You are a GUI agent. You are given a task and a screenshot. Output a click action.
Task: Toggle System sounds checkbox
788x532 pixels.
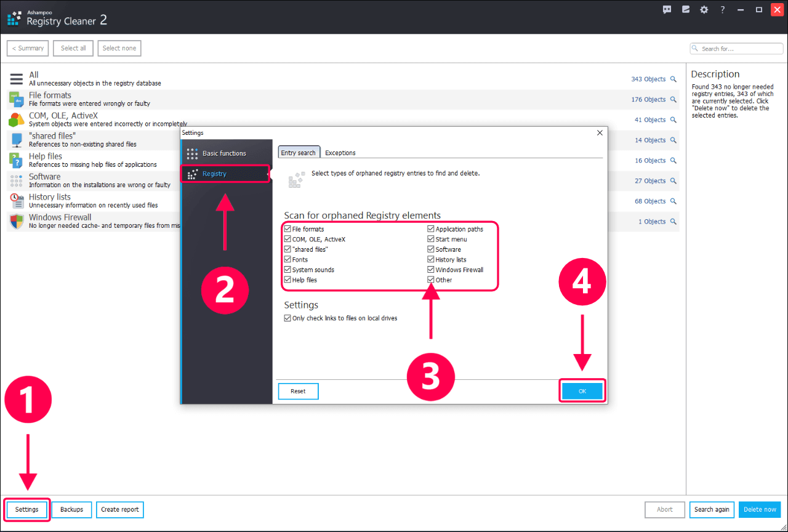pos(287,270)
